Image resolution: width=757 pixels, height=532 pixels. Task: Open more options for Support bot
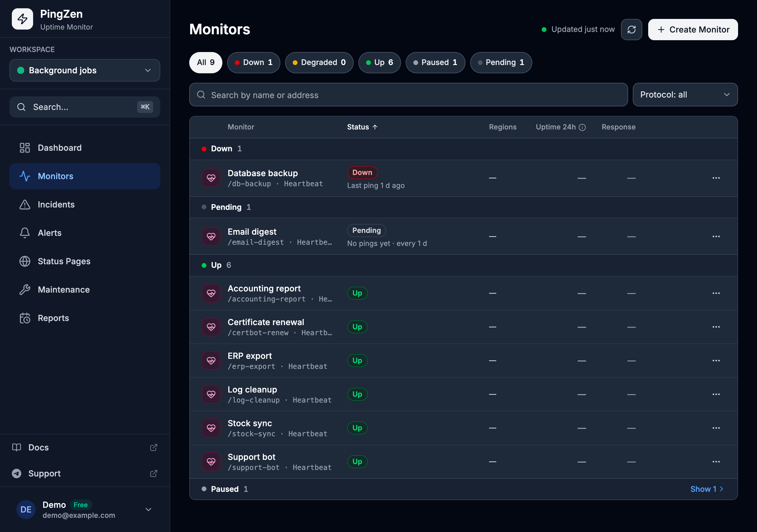[716, 461]
